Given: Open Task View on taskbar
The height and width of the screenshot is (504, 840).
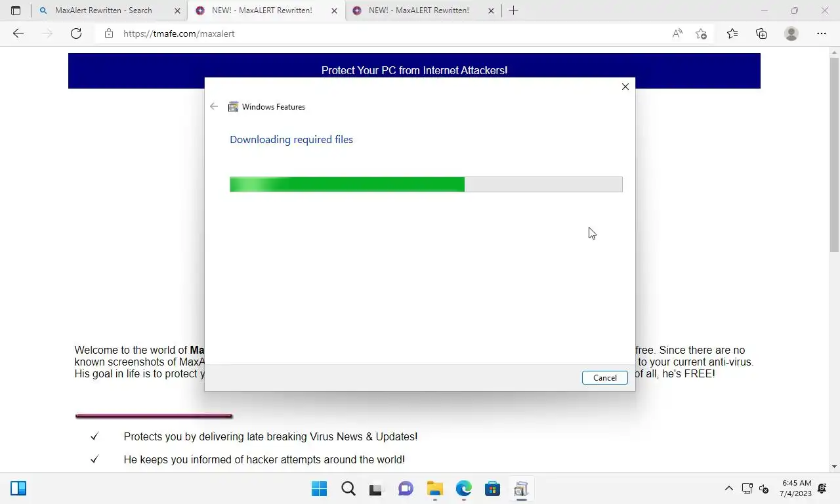Looking at the screenshot, I should [375, 488].
